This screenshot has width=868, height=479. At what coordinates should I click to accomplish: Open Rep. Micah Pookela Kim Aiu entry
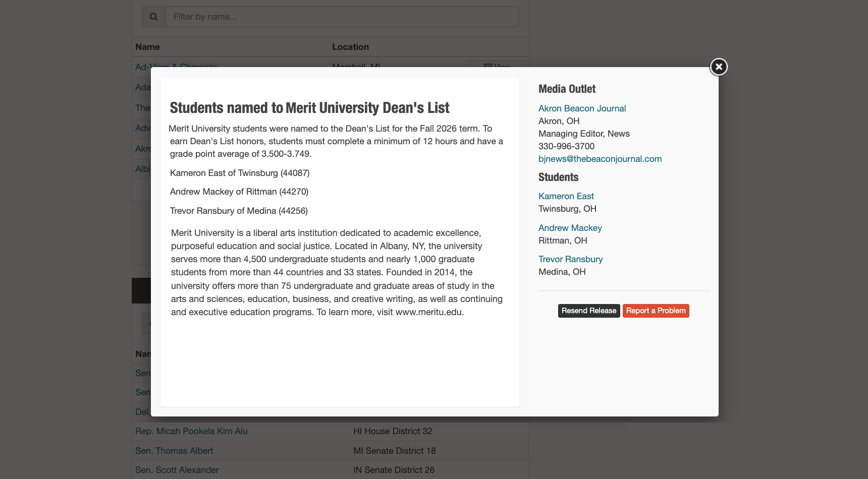pyautogui.click(x=191, y=431)
